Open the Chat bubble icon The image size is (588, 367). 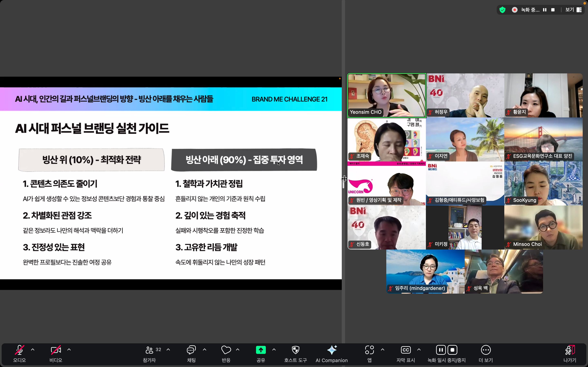tap(191, 350)
